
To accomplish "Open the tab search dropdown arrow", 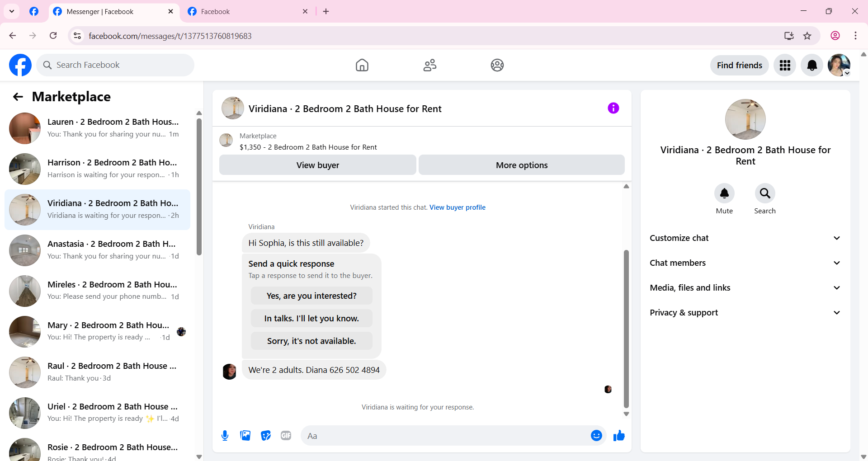I will coord(12,11).
